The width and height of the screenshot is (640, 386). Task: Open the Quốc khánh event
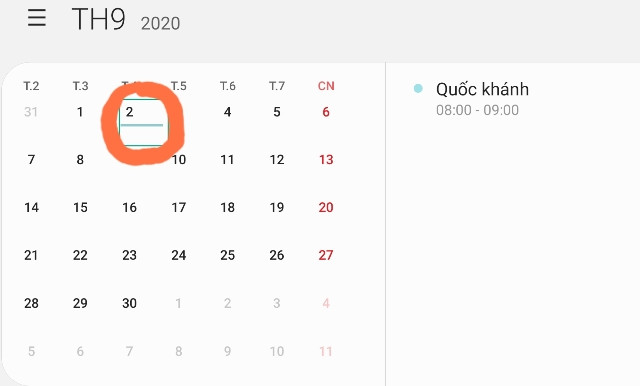coord(482,99)
